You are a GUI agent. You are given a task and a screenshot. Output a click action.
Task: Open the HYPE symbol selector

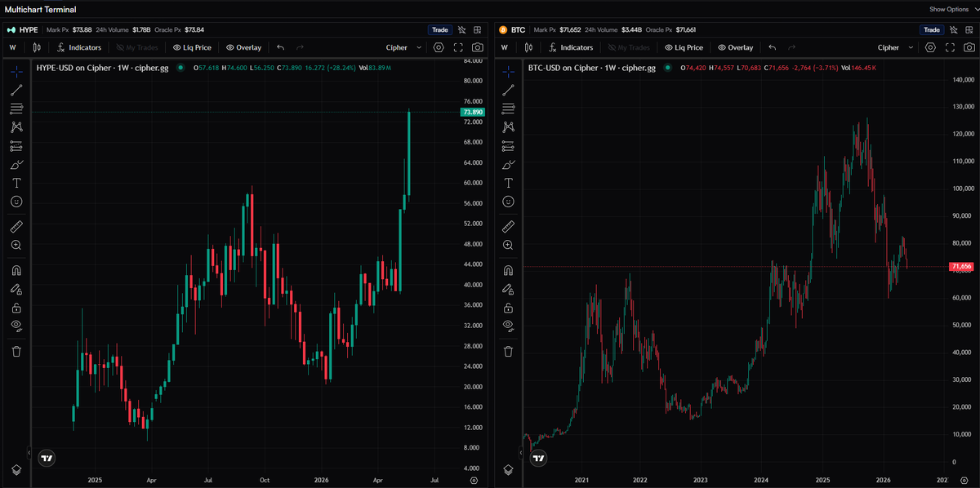pos(23,29)
